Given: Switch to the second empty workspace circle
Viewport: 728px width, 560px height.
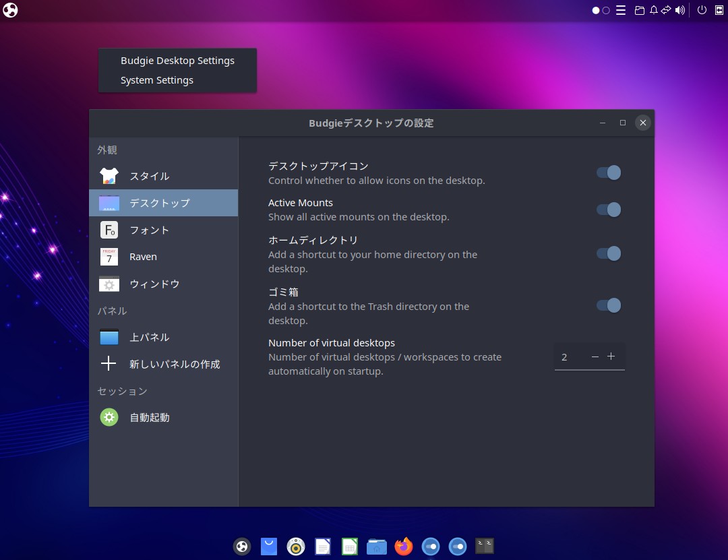Looking at the screenshot, I should tap(606, 10).
